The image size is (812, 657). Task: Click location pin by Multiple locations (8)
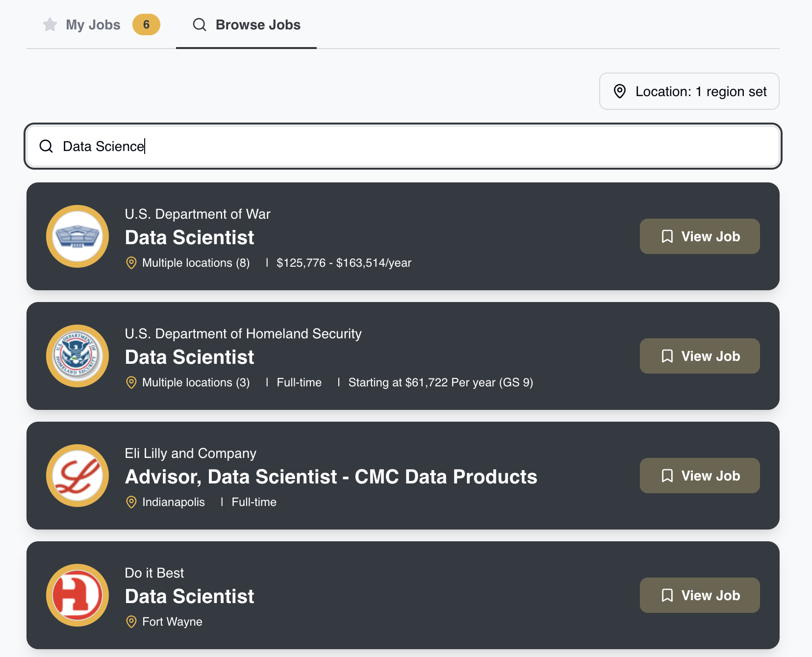tap(131, 263)
